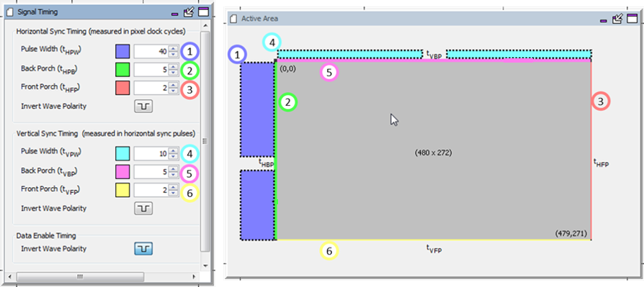Click the Horizontal Pulse Width blue color swatch
The width and height of the screenshot is (644, 287).
(x=122, y=52)
